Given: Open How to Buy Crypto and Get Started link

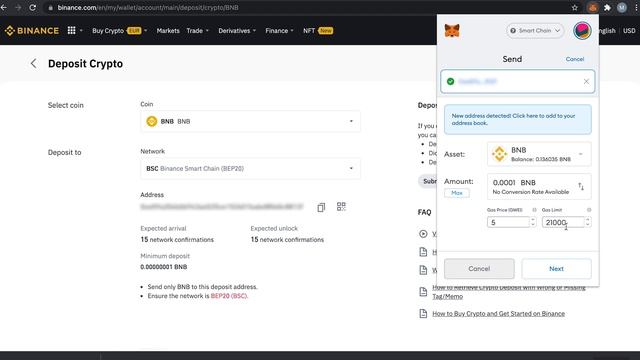Looking at the screenshot, I should coord(498,313).
